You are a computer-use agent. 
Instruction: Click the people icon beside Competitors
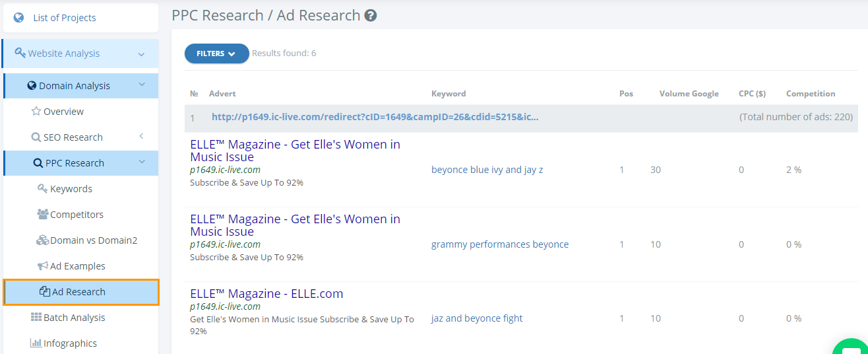pyautogui.click(x=43, y=215)
